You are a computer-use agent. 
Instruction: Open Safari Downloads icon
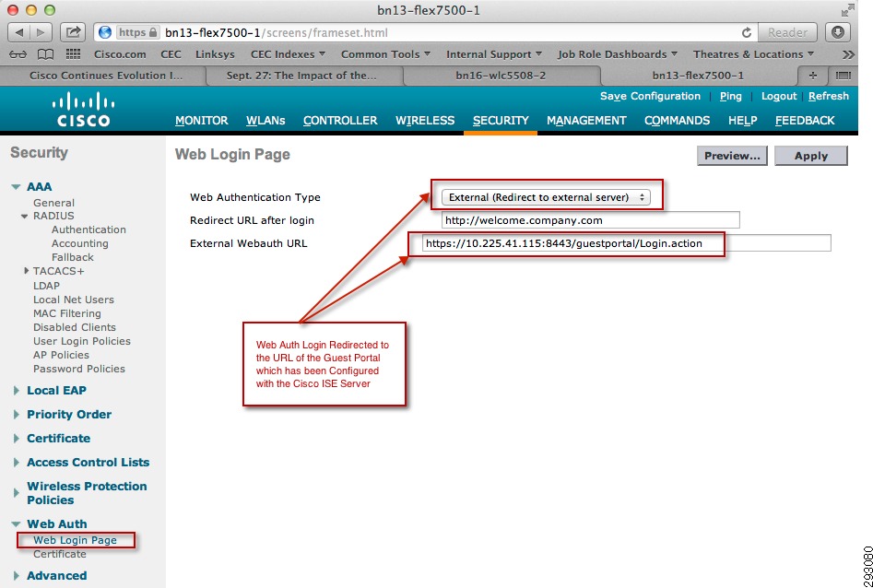838,32
